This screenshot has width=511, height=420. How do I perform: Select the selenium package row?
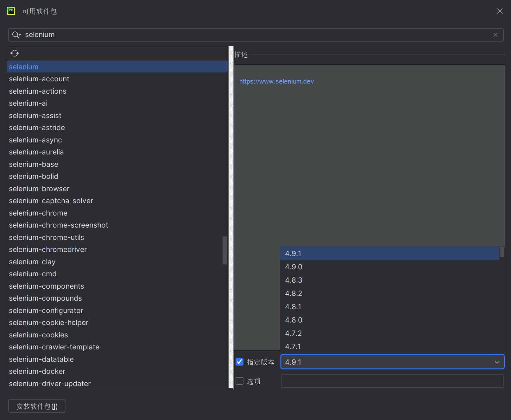tap(117, 67)
